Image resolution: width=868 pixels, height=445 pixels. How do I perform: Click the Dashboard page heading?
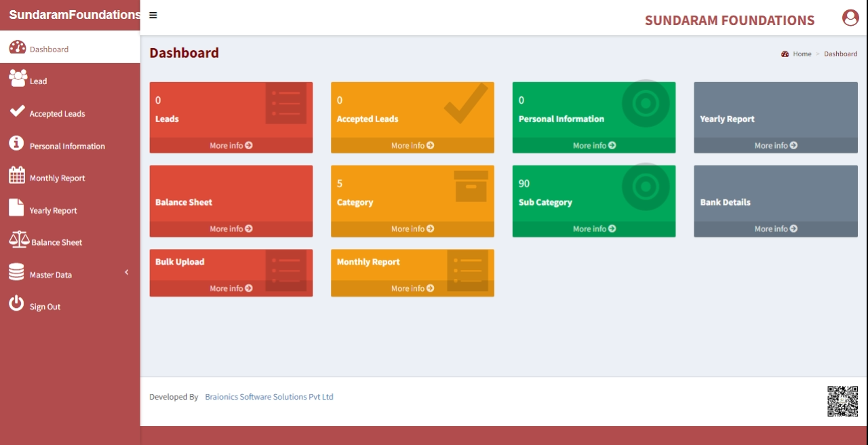(184, 53)
